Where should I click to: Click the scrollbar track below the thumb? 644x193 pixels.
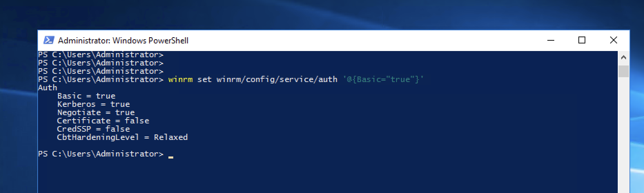coord(623,138)
